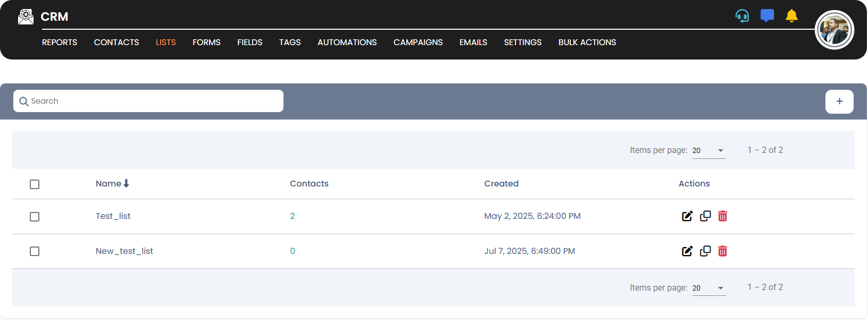The width and height of the screenshot is (868, 323).
Task: Delete New_test_list using trash icon
Action: [722, 251]
